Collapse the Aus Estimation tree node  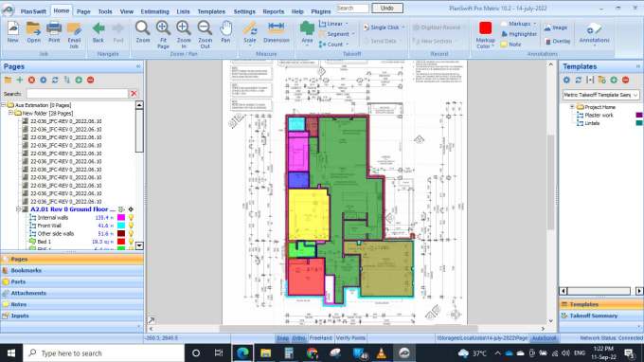(3, 105)
